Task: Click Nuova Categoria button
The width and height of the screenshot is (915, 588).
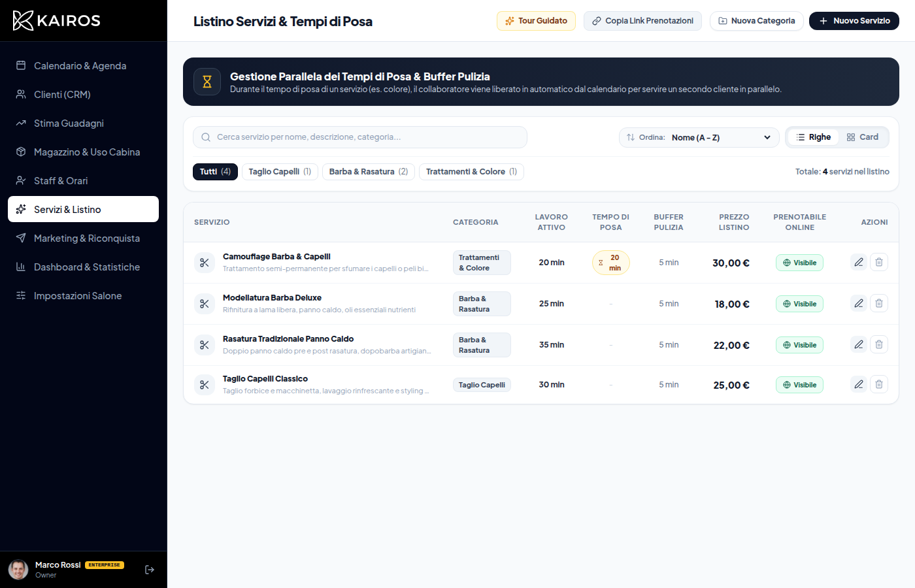Action: click(756, 21)
